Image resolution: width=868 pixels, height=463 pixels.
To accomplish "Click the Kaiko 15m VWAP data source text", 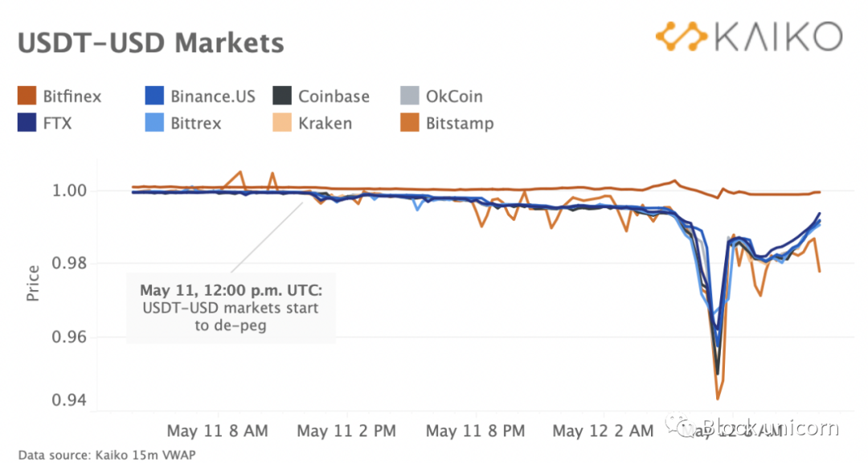I will pyautogui.click(x=107, y=454).
